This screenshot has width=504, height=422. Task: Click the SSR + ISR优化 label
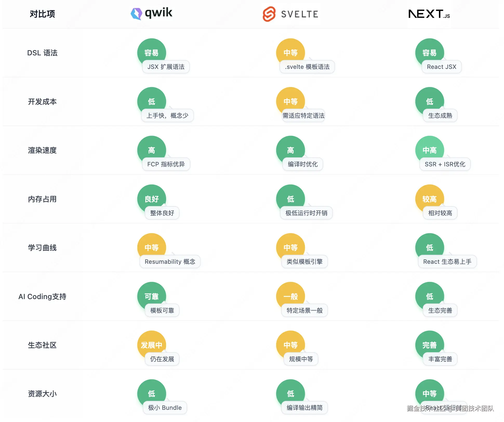click(445, 164)
